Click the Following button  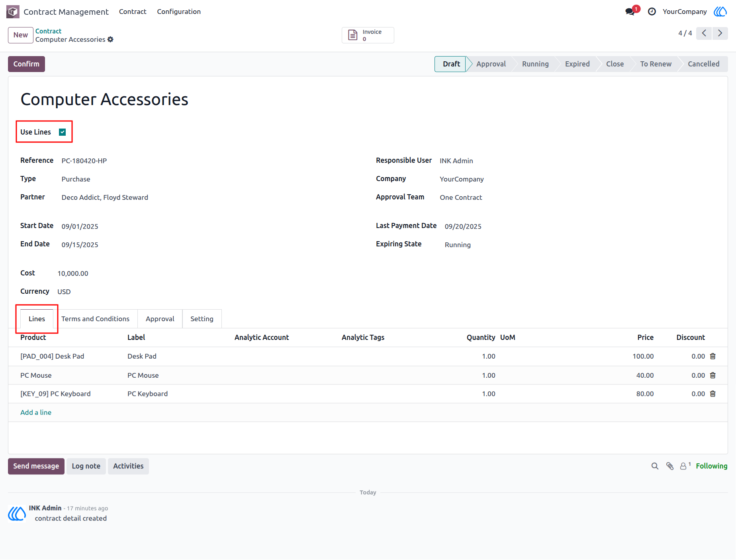[712, 466]
